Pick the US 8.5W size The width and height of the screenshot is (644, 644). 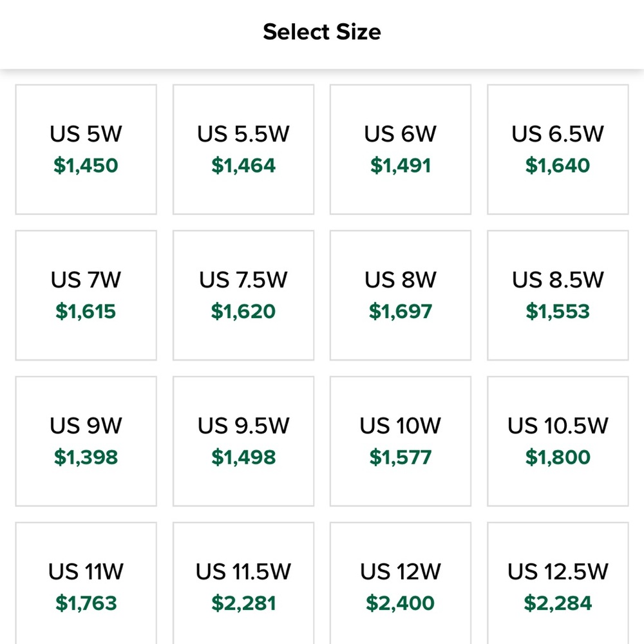pos(558,296)
